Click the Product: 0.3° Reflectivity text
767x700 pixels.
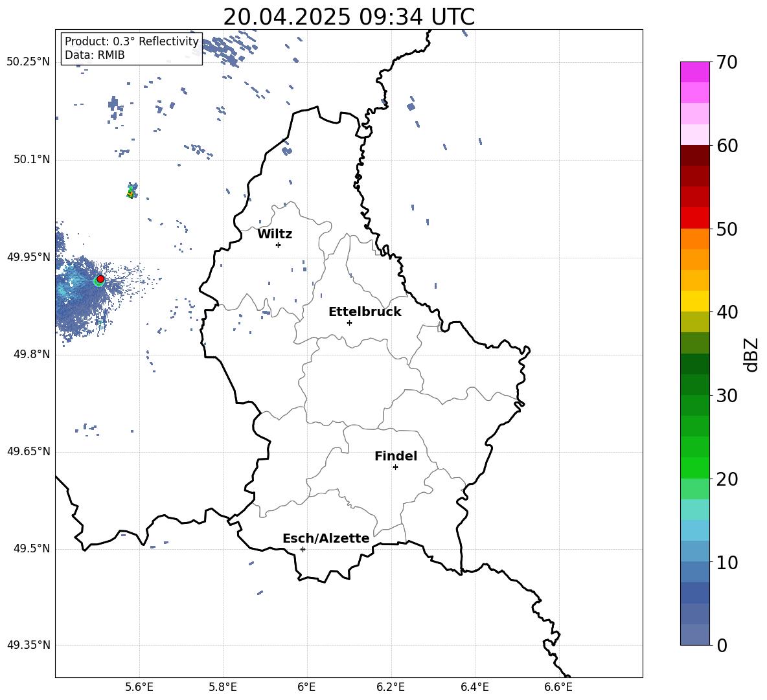[x=132, y=41]
